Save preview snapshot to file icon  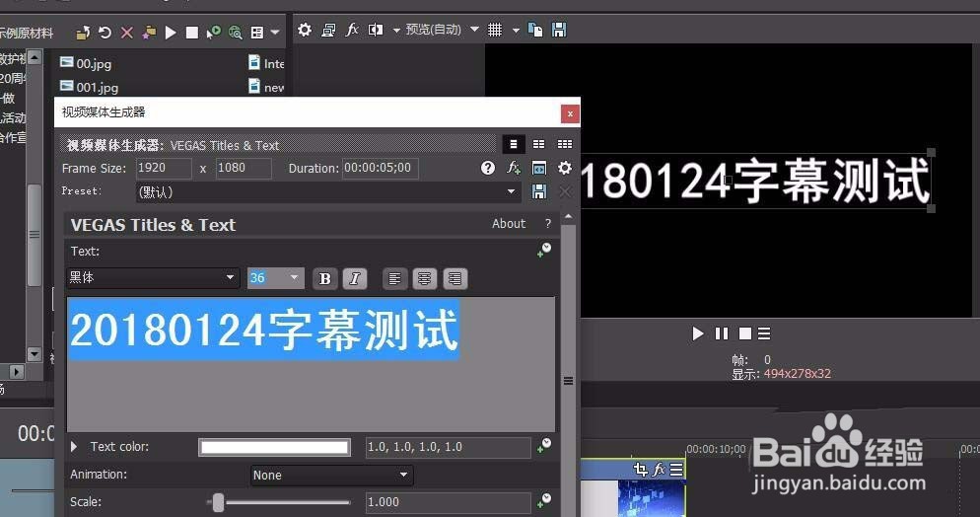(x=559, y=30)
